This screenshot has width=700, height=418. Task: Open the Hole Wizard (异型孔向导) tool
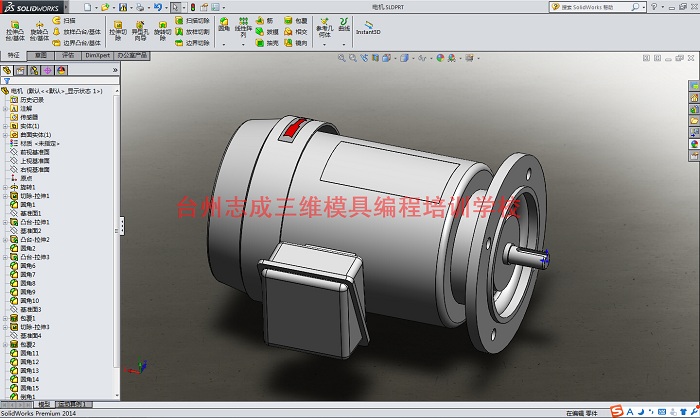[140, 30]
